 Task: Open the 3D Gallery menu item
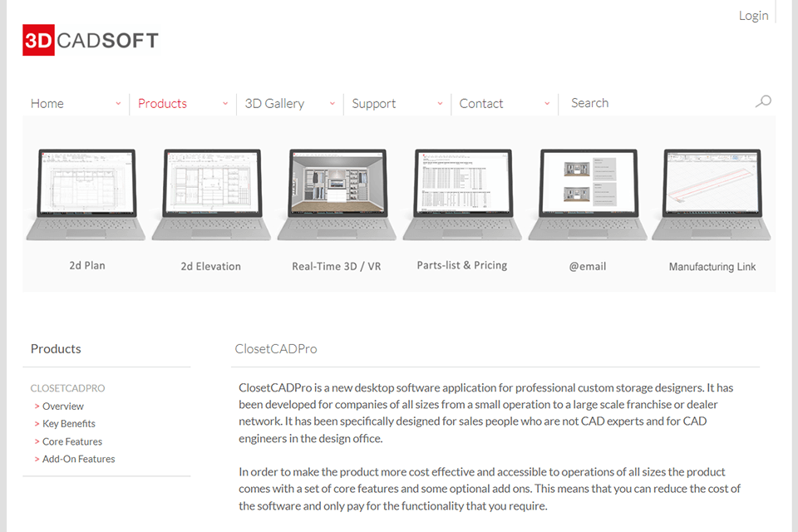[x=274, y=104]
